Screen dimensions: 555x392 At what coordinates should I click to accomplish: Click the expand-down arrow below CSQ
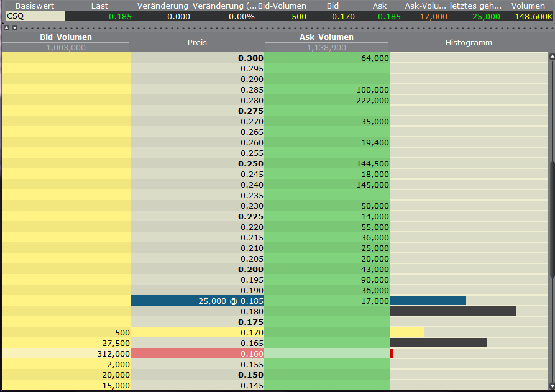(14, 28)
